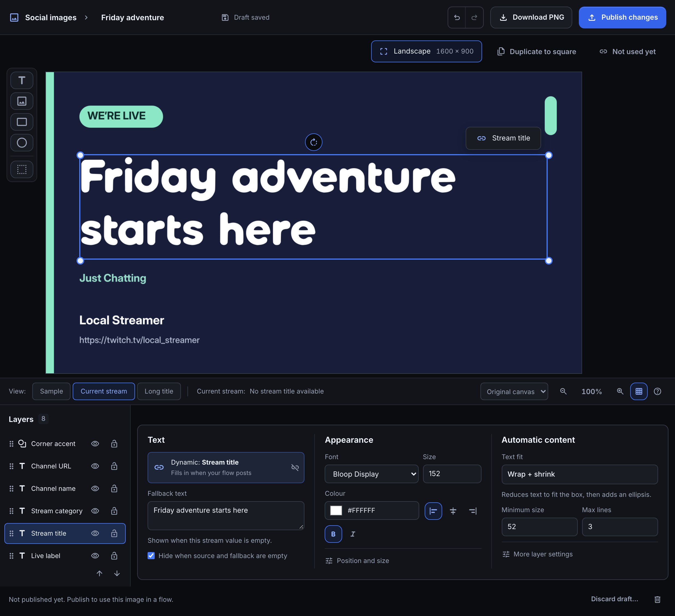Uncheck Hide when source and fallback are empty
Screen dimensions: 675x616
coord(151,556)
